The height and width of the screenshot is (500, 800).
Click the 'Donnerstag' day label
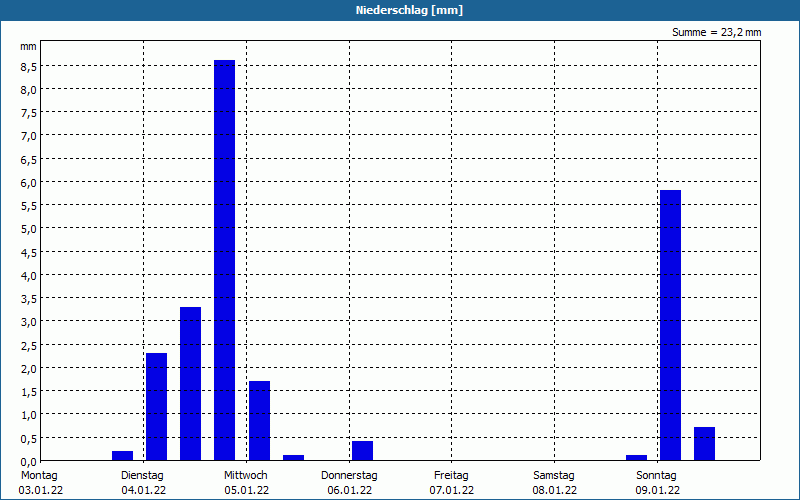pos(349,476)
